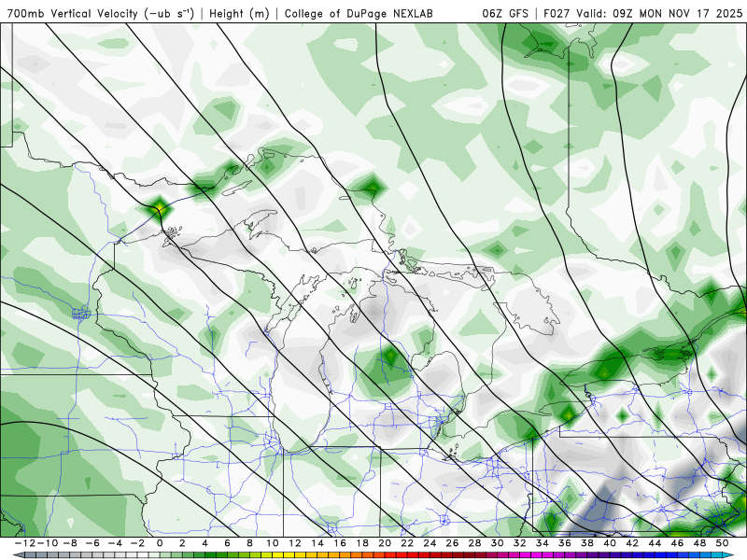
Task: Click the '2' scale label
Action: pyautogui.click(x=182, y=543)
